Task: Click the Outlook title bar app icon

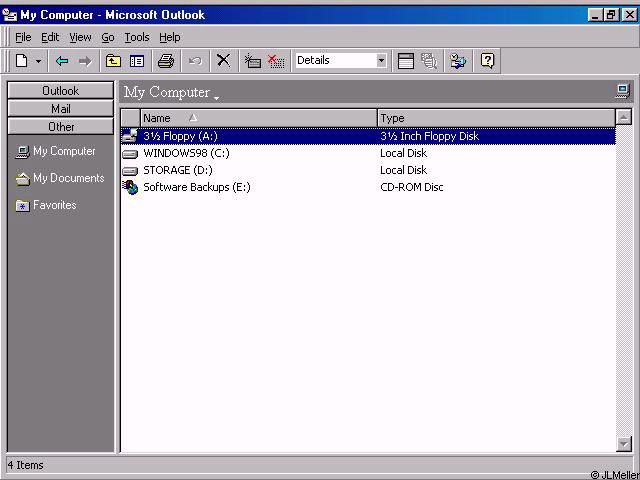Action: [x=9, y=15]
